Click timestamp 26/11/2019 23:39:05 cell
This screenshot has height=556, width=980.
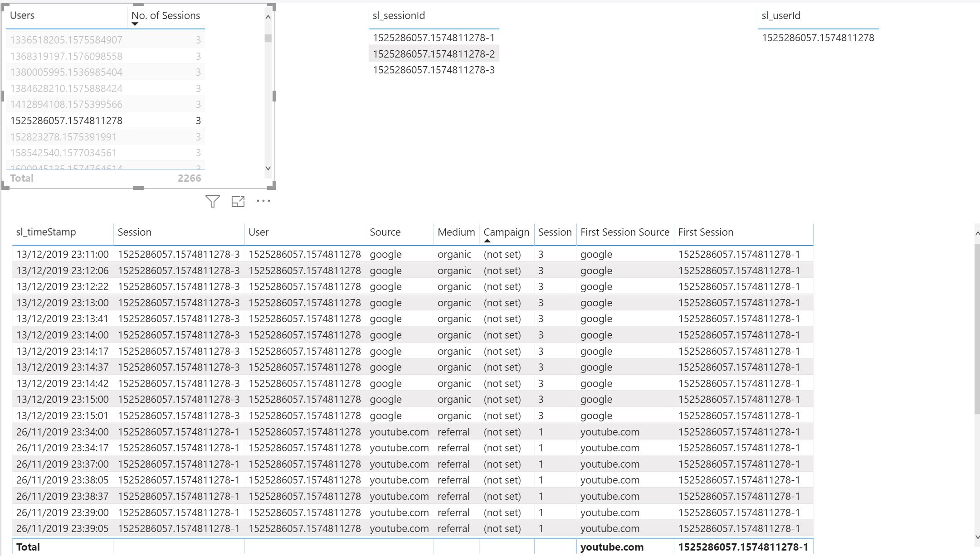(63, 528)
